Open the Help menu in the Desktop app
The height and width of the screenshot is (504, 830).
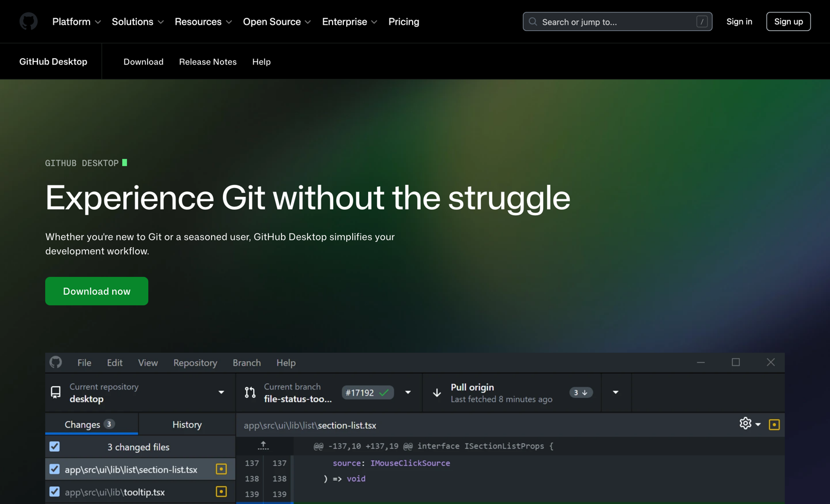pyautogui.click(x=286, y=362)
